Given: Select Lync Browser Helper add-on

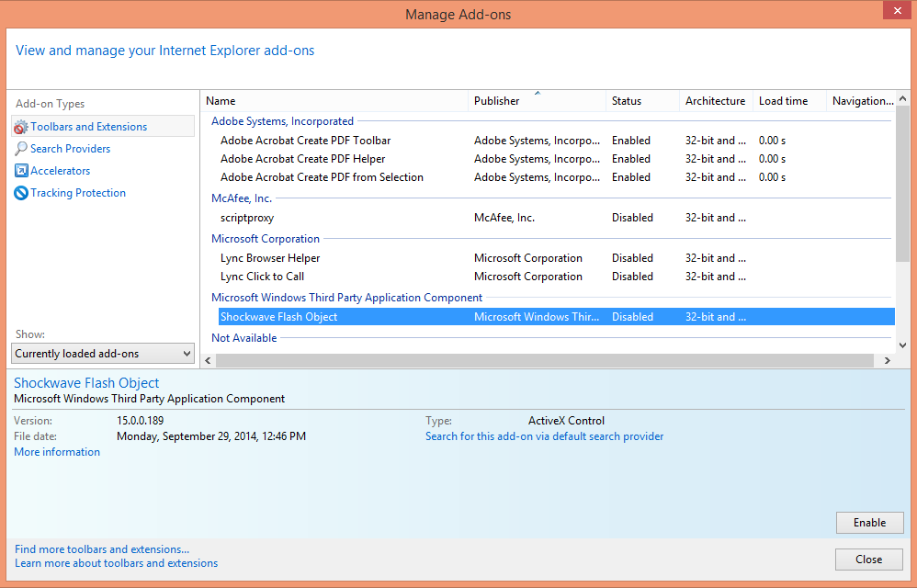Looking at the screenshot, I should point(556,258).
